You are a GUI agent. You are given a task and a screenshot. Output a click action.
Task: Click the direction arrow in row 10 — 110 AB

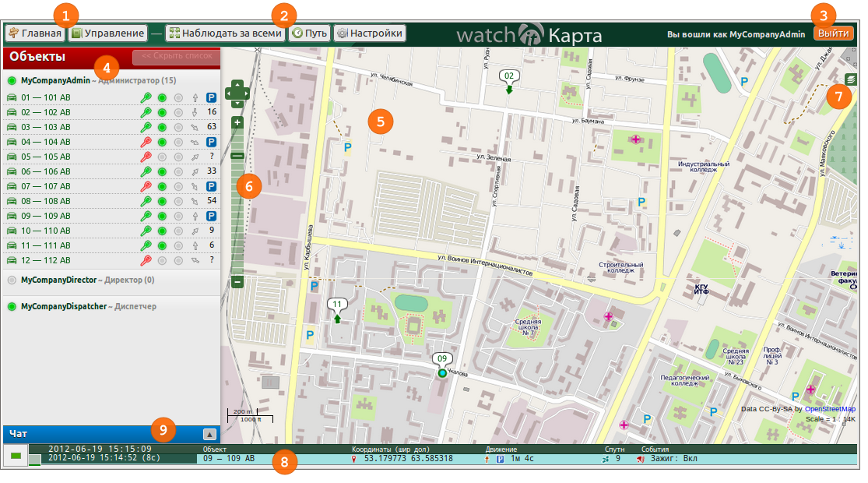(195, 231)
